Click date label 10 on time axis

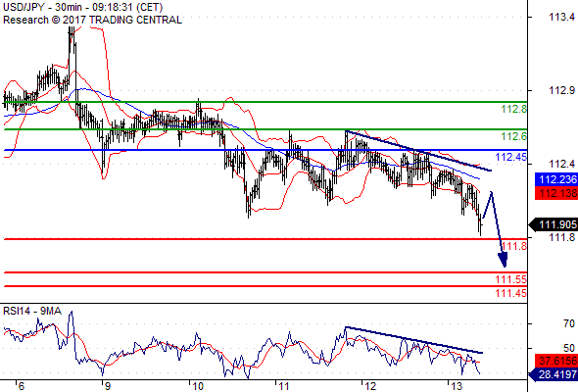(198, 386)
